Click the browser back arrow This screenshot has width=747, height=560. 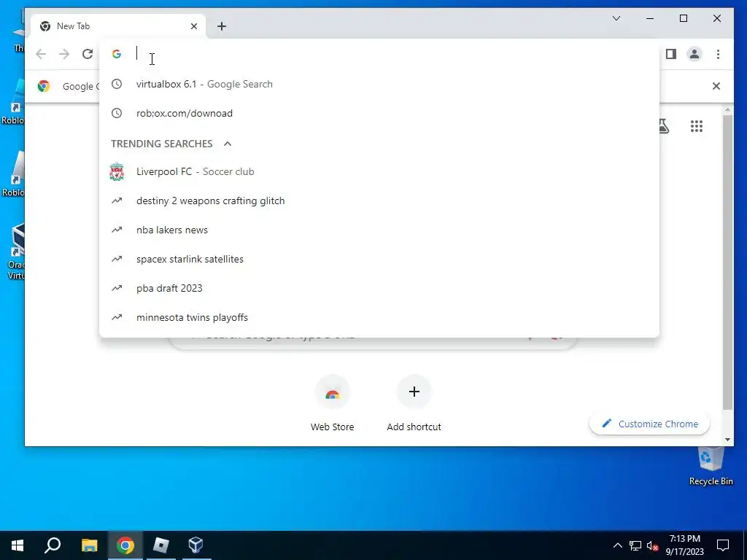point(41,54)
